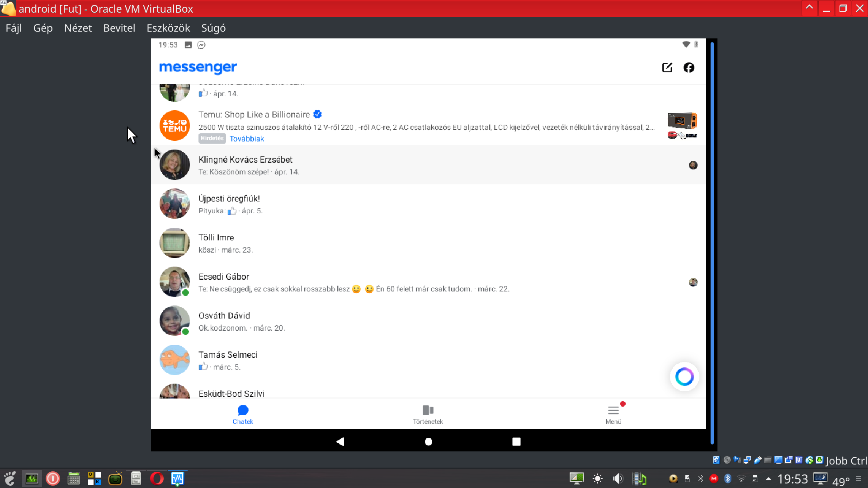
Task: Tap the Android home circle button
Action: point(429,441)
